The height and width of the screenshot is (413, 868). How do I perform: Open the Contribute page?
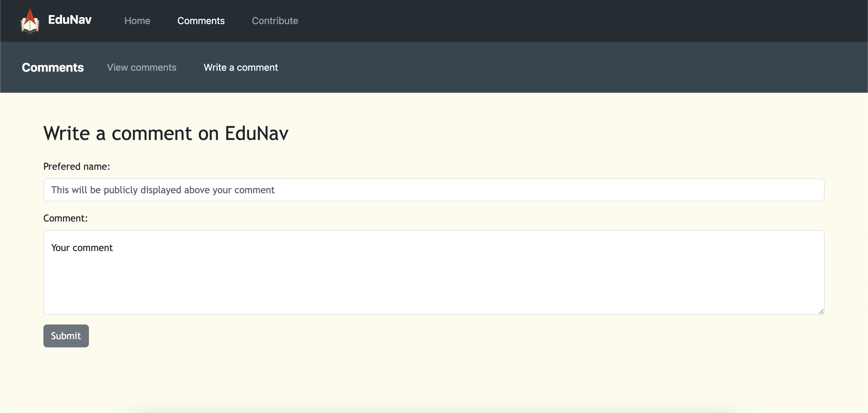click(275, 21)
